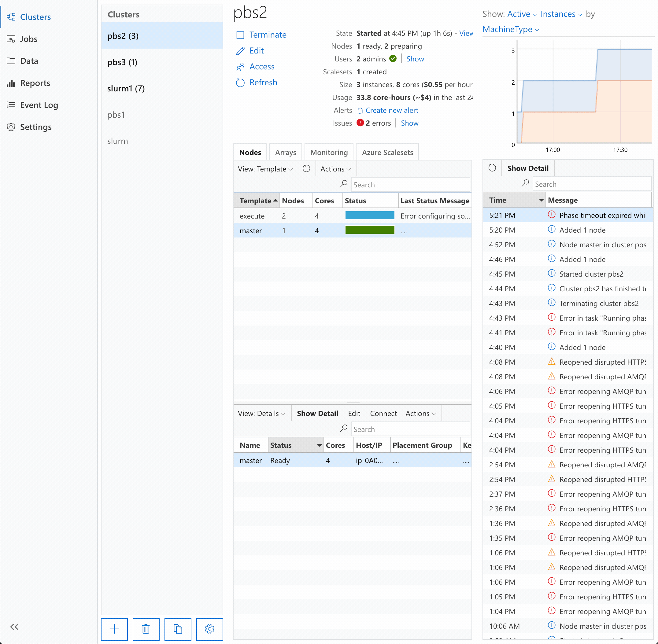This screenshot has width=658, height=644.
Task: Toggle the View Details dropdown expander
Action: click(285, 413)
